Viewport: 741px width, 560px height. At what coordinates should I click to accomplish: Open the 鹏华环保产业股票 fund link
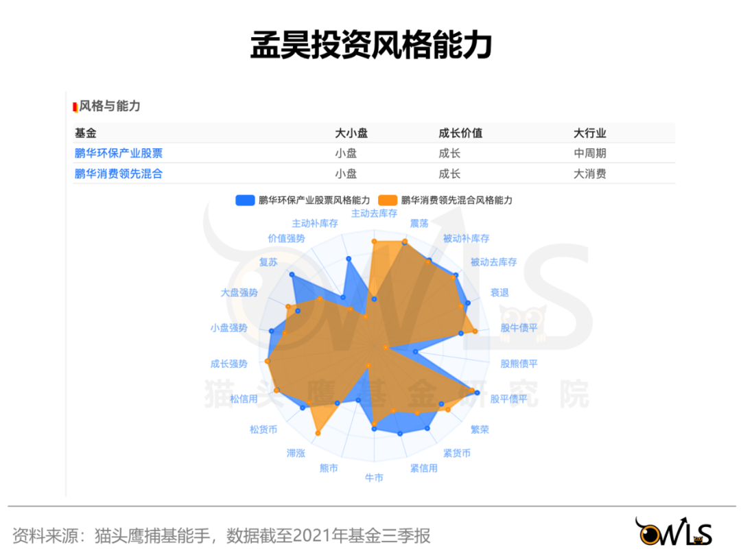pos(119,153)
